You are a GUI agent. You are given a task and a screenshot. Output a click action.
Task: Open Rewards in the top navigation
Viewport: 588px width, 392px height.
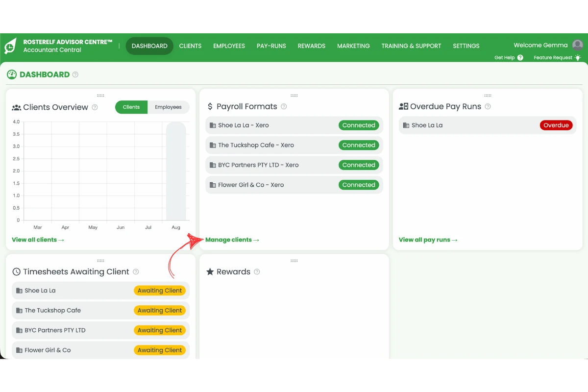[312, 46]
